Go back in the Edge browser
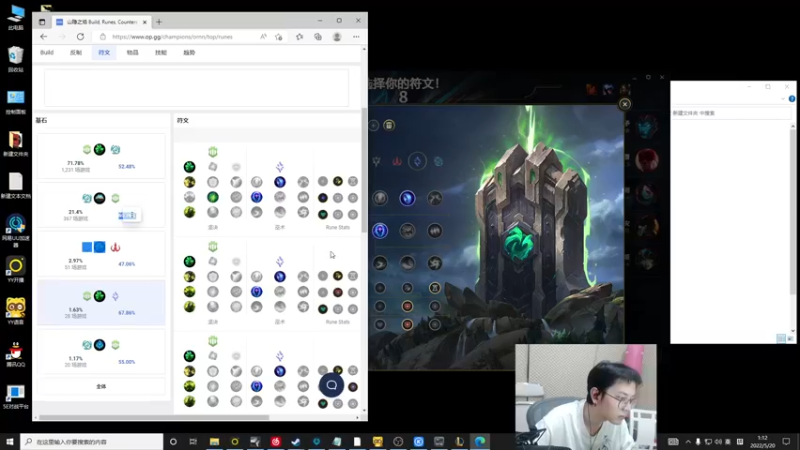 43,37
